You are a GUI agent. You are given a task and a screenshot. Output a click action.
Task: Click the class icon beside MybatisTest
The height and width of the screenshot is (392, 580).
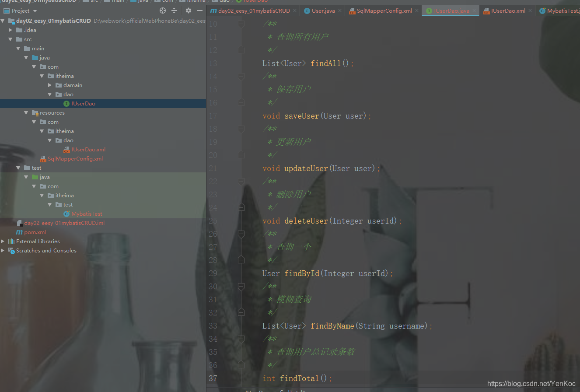(x=66, y=214)
